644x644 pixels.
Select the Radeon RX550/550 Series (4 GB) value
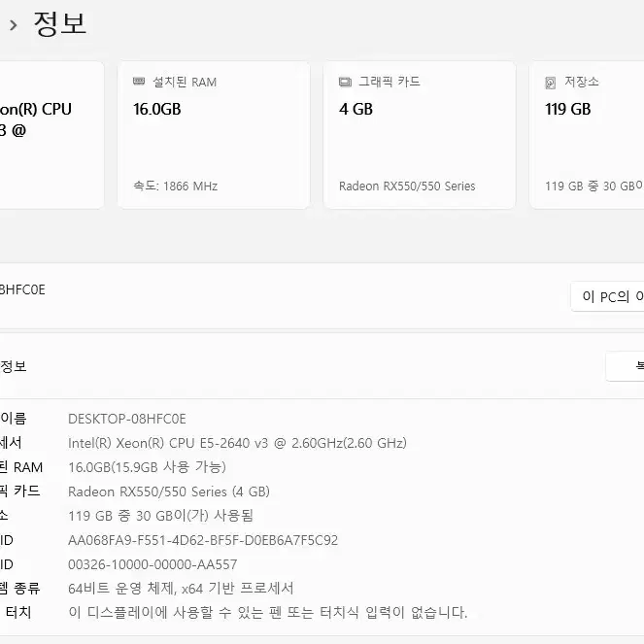click(x=169, y=491)
